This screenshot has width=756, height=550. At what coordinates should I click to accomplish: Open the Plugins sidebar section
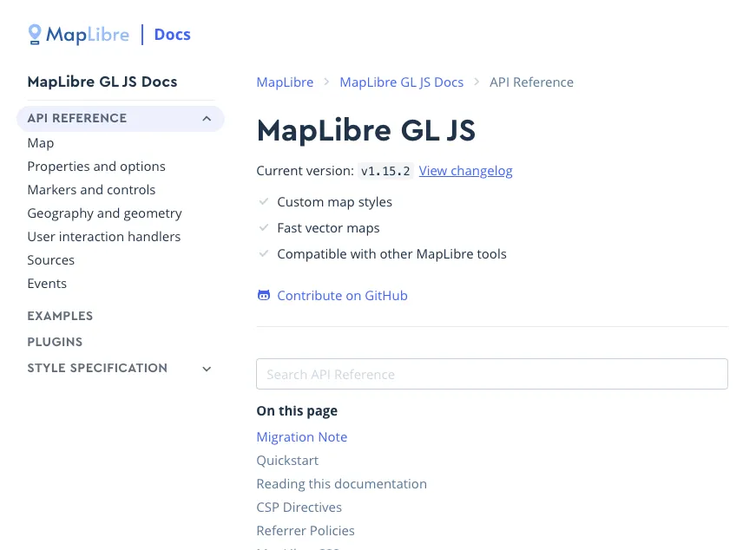click(x=55, y=342)
